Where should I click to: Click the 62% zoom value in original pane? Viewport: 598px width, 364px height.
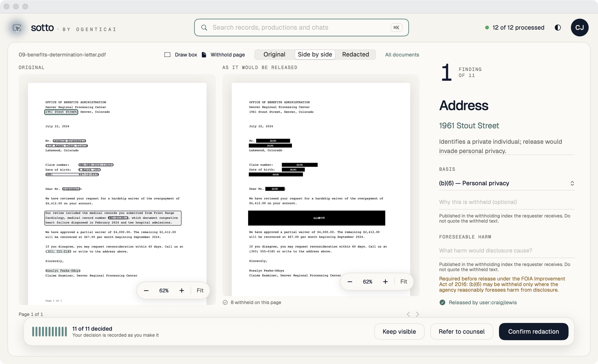pyautogui.click(x=164, y=290)
